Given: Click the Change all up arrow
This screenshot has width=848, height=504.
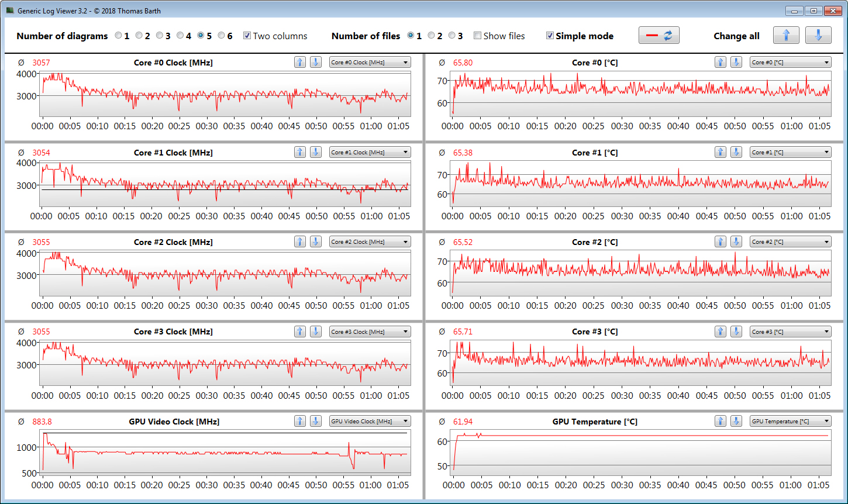Looking at the screenshot, I should (785, 36).
